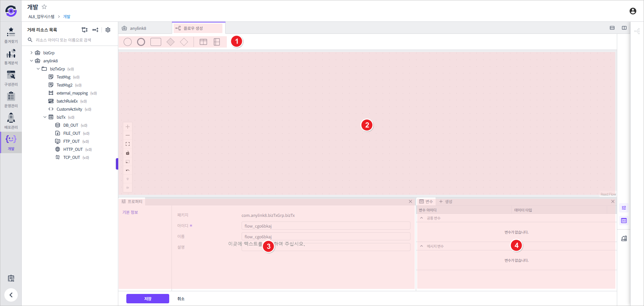The width and height of the screenshot is (644, 306).
Task: Select the rounded rectangle activity tool
Action: point(156,42)
